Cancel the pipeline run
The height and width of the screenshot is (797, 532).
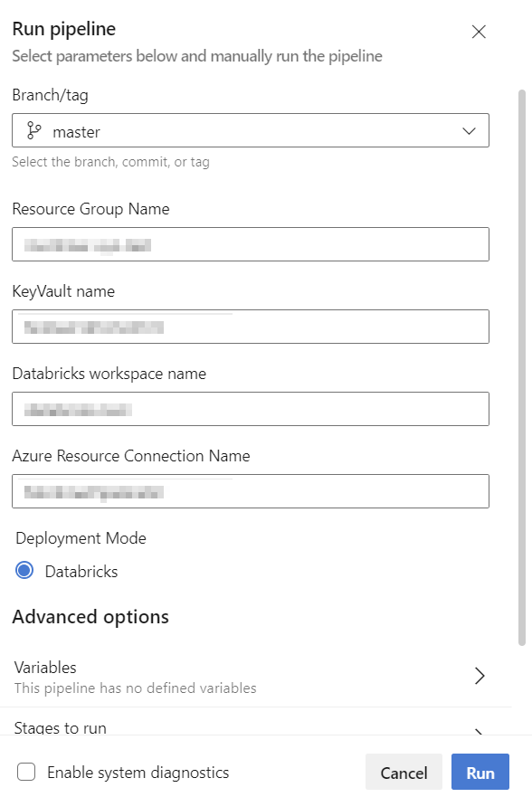tap(404, 772)
